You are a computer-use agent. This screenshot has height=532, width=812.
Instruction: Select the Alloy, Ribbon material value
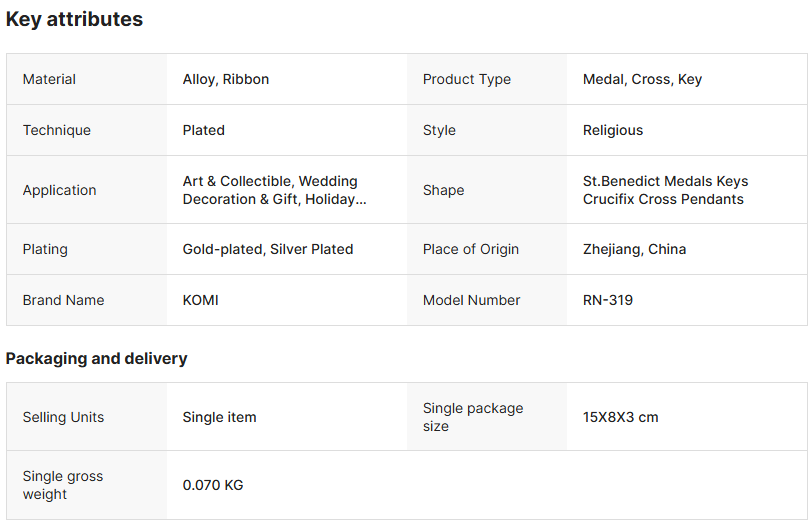tap(225, 79)
